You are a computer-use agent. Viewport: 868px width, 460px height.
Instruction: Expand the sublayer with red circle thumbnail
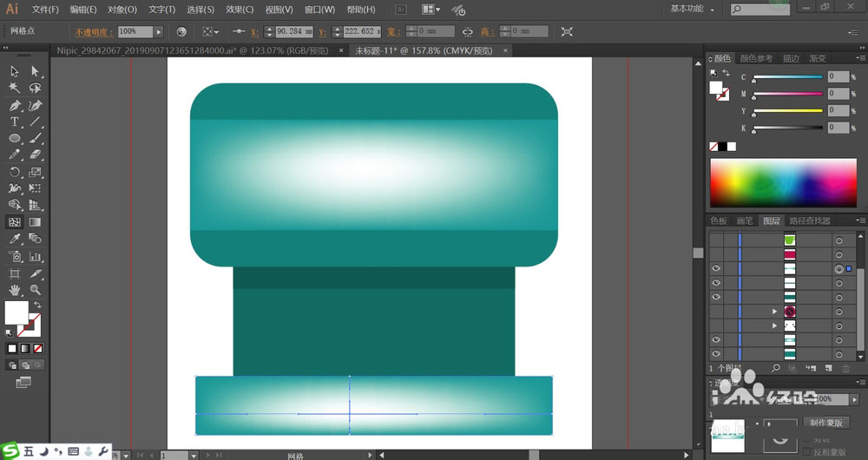pyautogui.click(x=774, y=311)
